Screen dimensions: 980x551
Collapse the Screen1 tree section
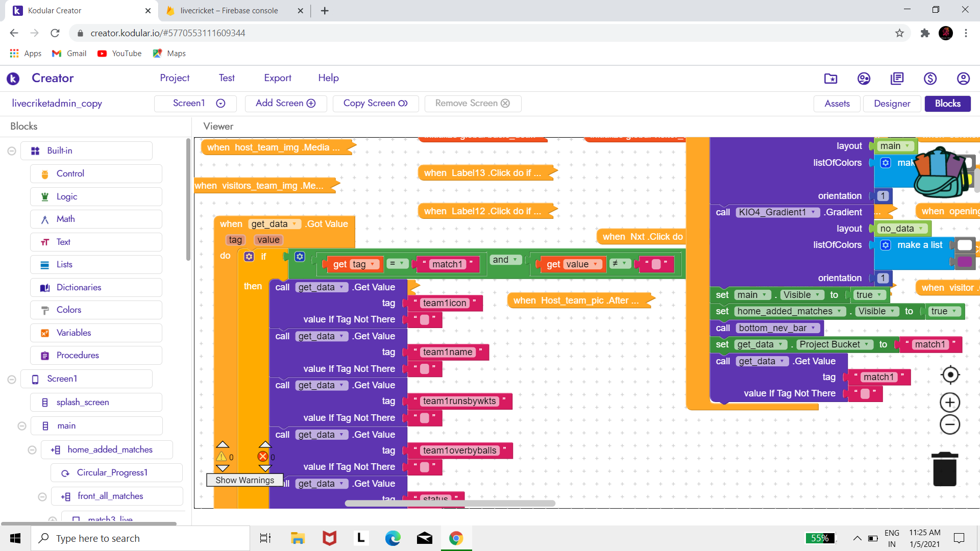(x=12, y=379)
